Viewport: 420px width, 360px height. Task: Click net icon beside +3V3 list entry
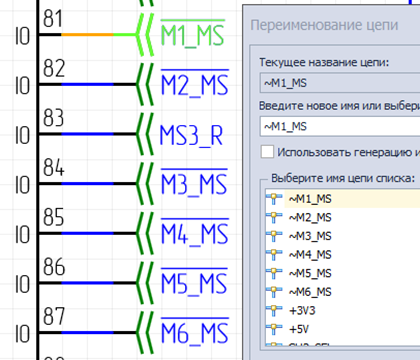(x=274, y=311)
